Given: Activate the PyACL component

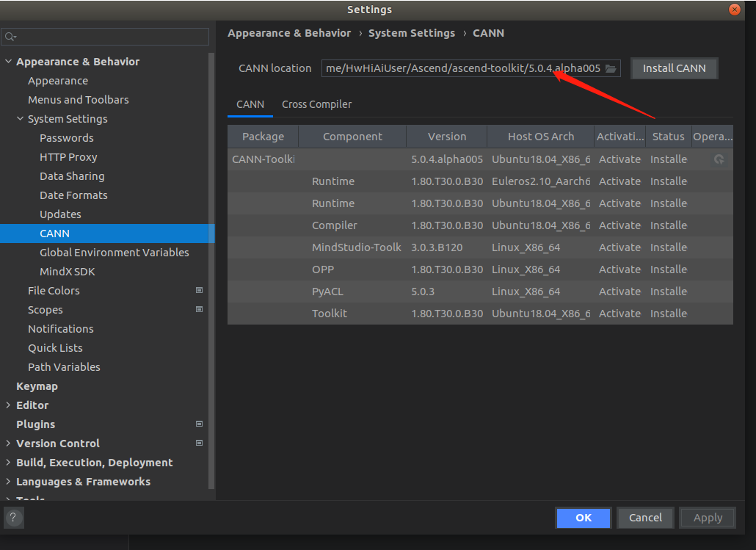Looking at the screenshot, I should tap(619, 291).
